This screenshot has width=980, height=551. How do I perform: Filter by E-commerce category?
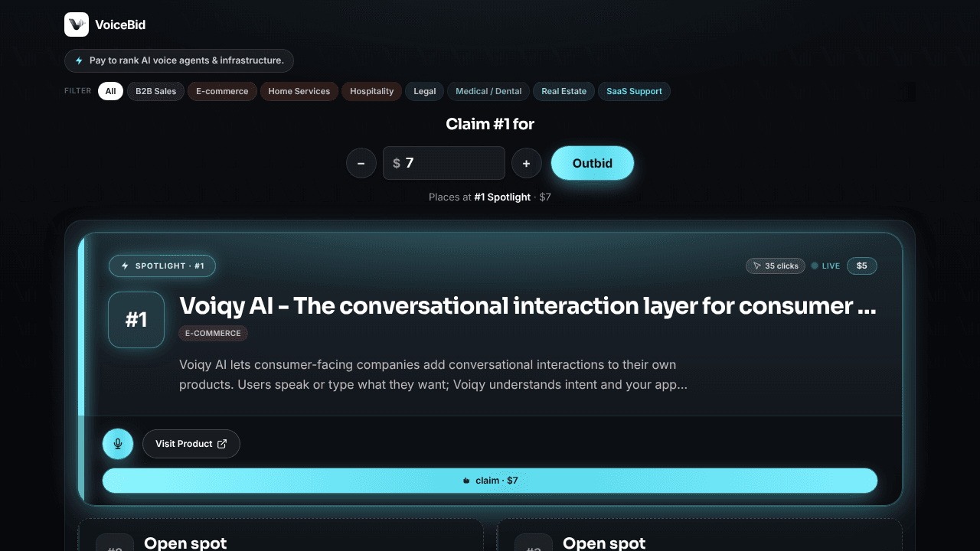222,91
